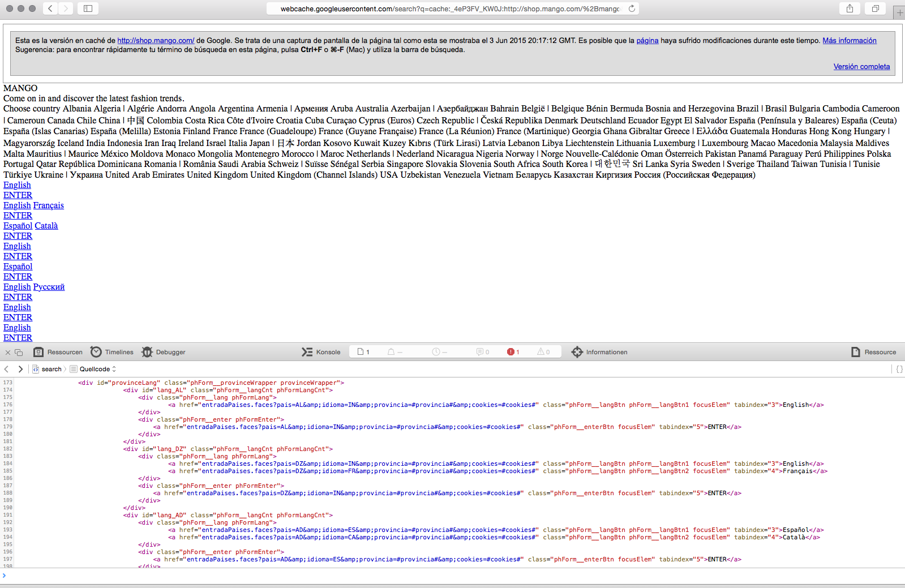Toggle pretty print curly braces button
The width and height of the screenshot is (905, 588).
(899, 369)
